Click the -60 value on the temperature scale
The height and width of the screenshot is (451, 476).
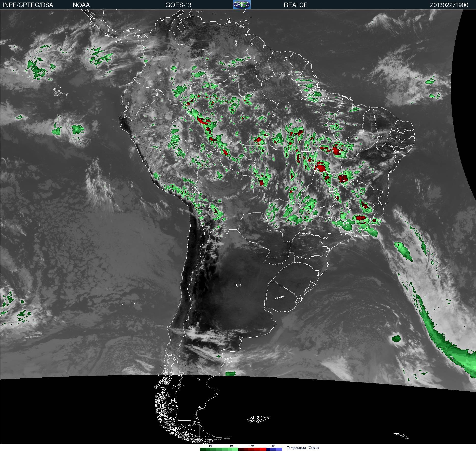click(x=231, y=446)
